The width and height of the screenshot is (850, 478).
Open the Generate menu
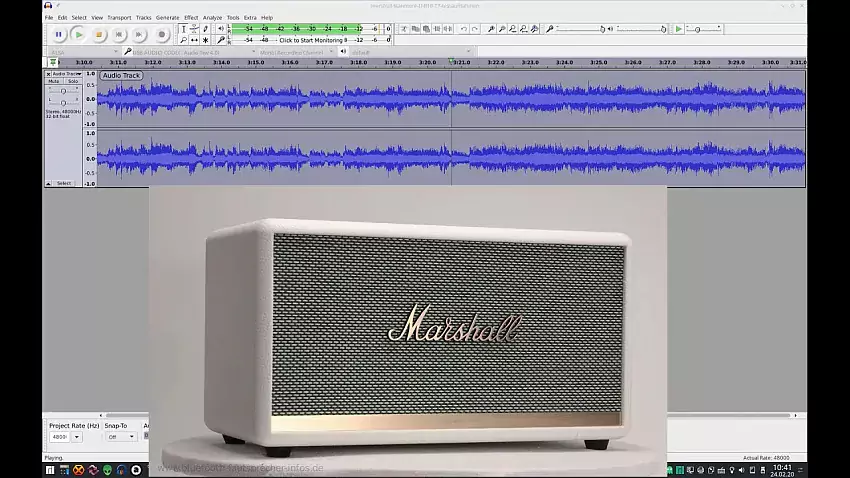(168, 17)
